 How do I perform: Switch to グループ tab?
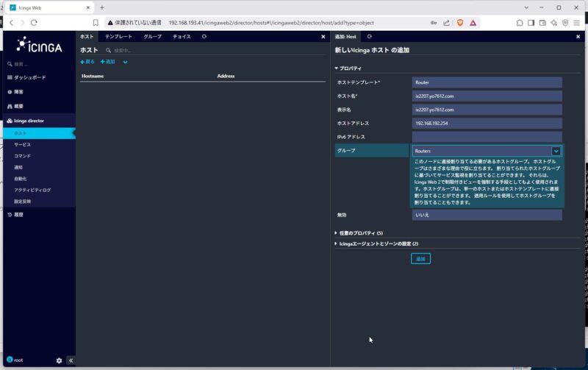(152, 36)
